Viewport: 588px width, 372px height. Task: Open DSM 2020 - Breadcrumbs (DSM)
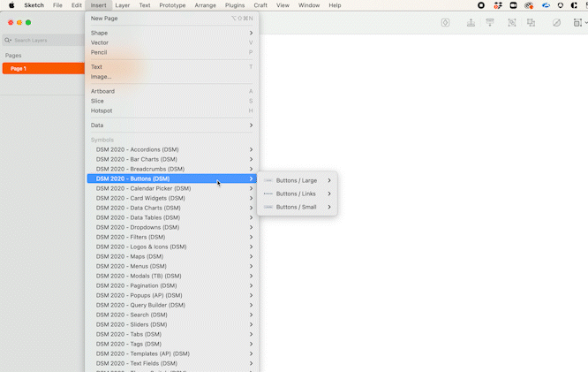[172, 169]
